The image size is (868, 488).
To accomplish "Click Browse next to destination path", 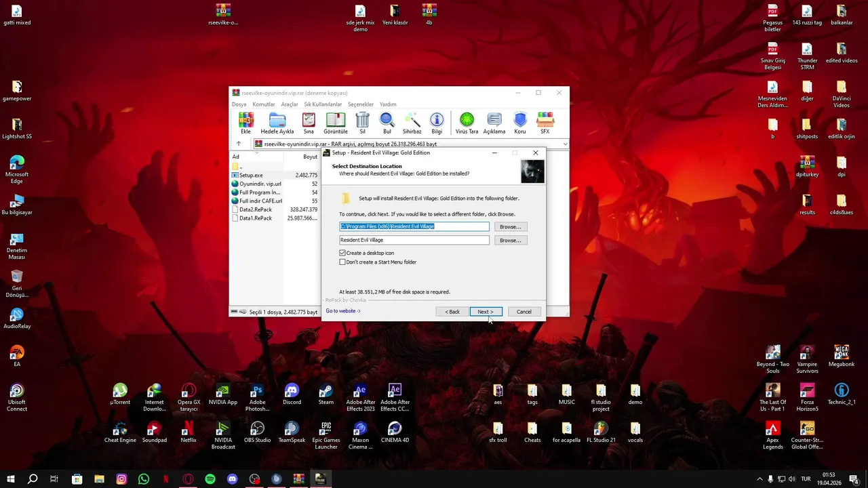I will click(x=510, y=226).
